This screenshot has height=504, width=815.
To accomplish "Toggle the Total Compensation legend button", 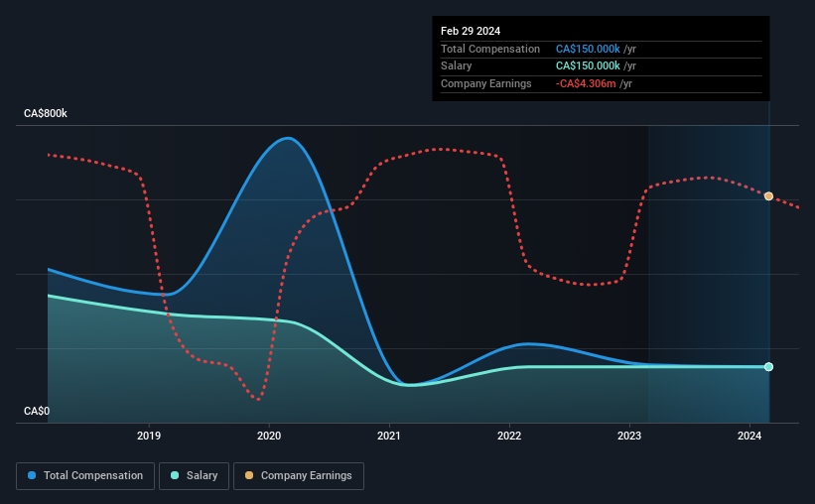I will (85, 476).
